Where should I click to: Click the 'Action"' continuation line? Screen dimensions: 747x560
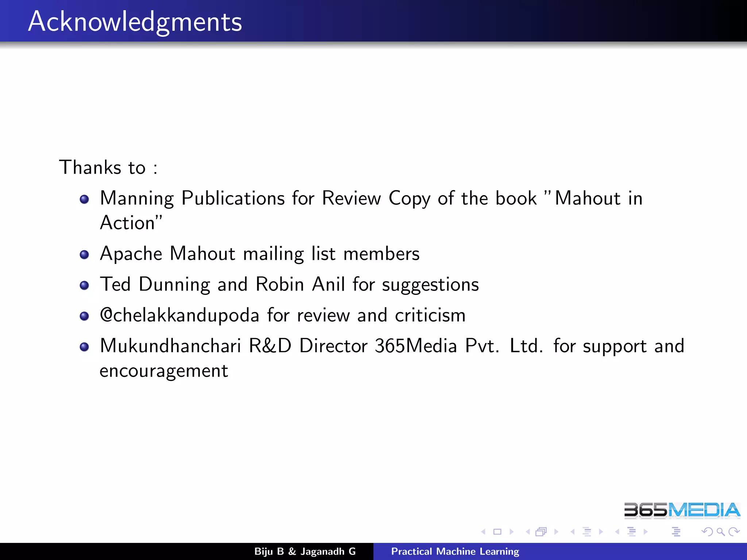coord(131,223)
